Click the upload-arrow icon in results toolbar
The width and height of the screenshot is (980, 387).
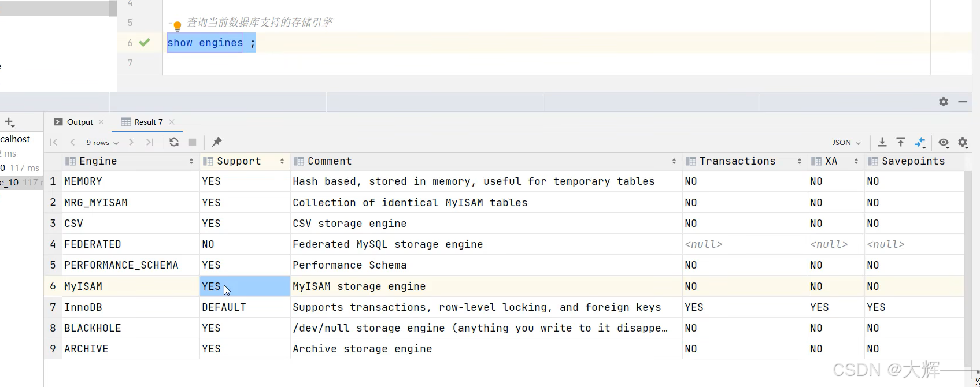pos(901,142)
